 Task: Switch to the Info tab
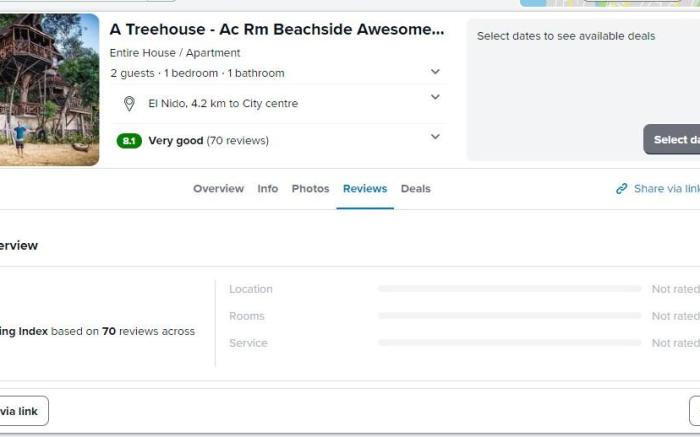(x=267, y=189)
